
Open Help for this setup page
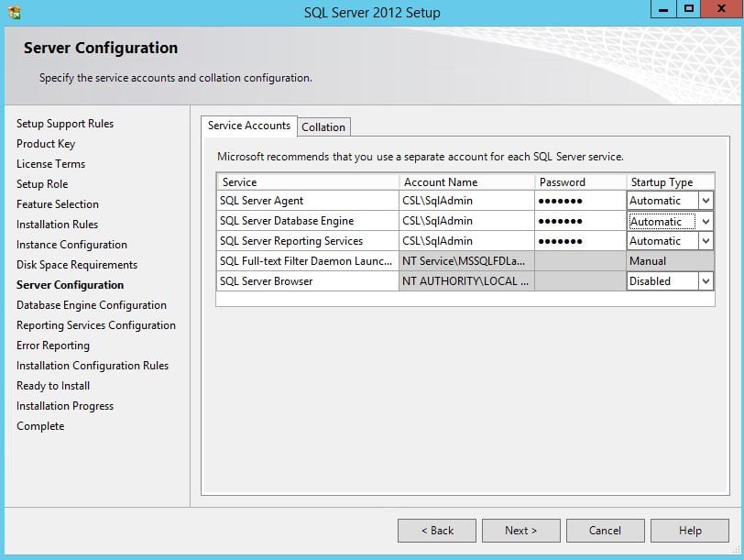[x=690, y=531]
